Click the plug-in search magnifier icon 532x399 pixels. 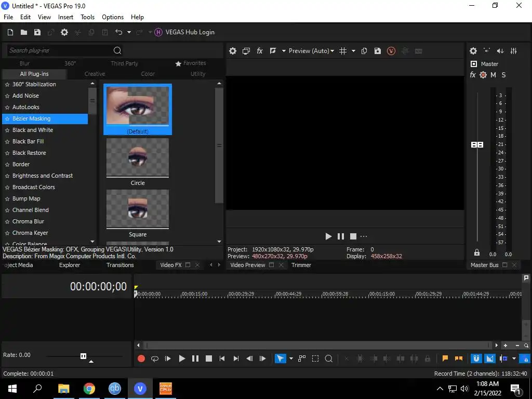[x=117, y=50]
